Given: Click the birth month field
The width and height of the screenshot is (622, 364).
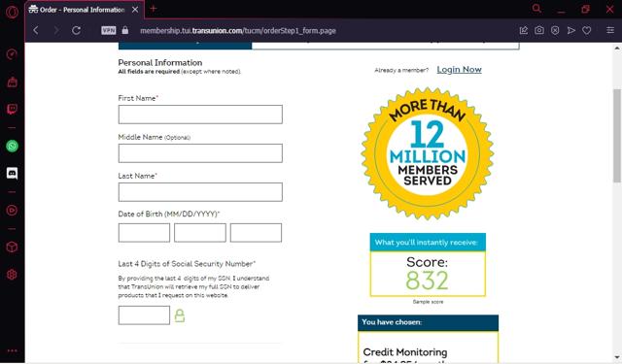Looking at the screenshot, I should pos(144,233).
